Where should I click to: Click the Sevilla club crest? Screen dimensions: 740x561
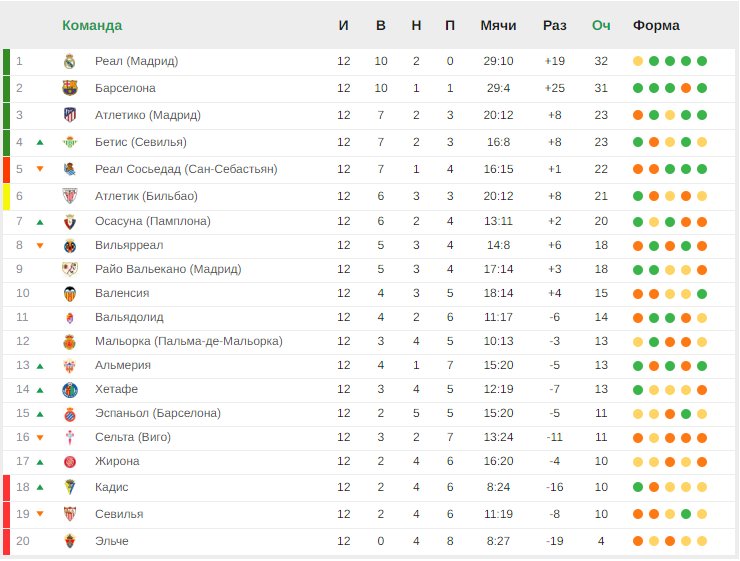pyautogui.click(x=70, y=514)
